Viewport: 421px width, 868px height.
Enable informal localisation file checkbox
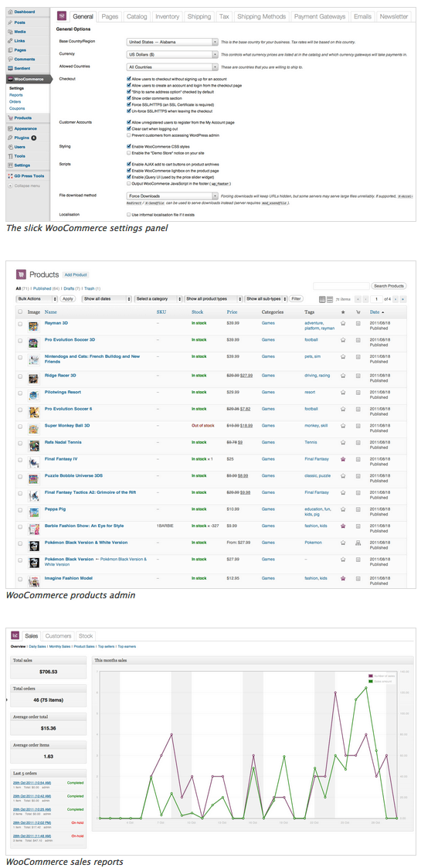129,214
